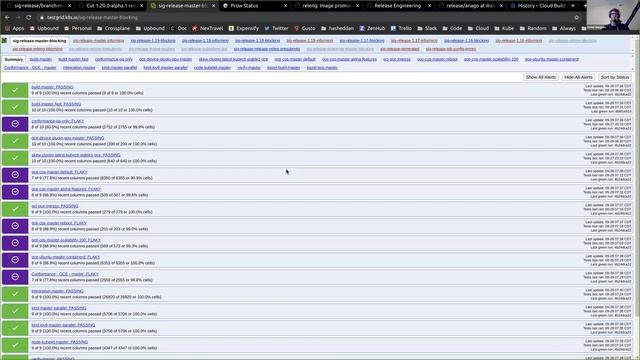
Task: Open the NexTravel bookmark
Action: (208, 28)
